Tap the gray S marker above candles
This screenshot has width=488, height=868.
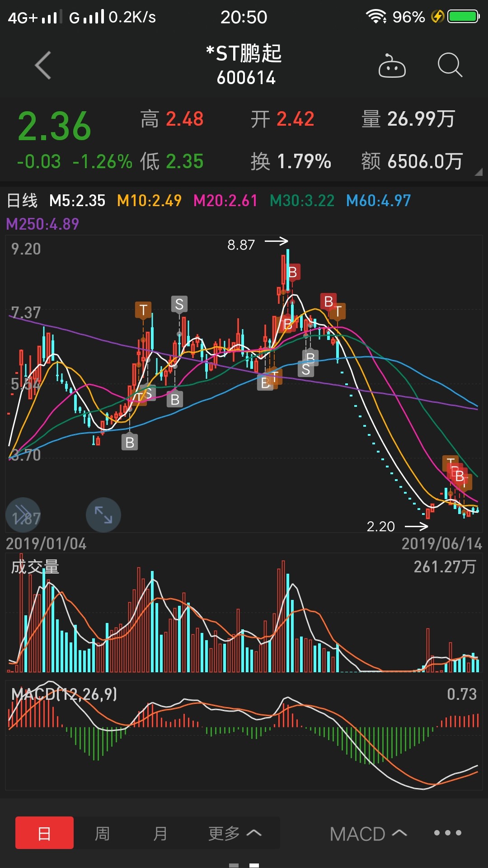tap(179, 304)
